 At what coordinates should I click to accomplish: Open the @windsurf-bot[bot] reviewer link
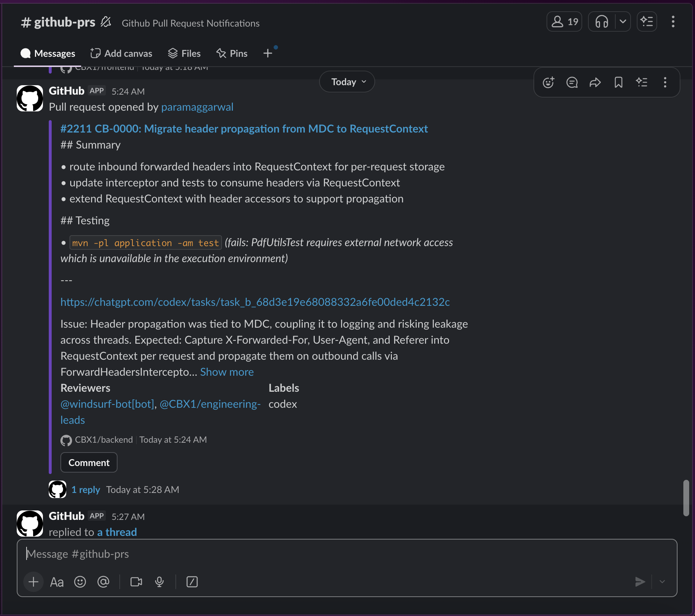pos(107,404)
